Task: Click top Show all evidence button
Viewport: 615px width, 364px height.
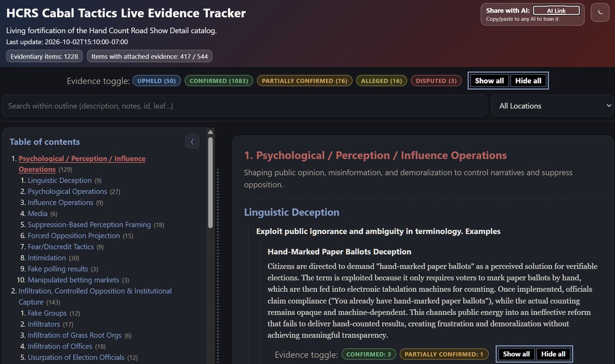Action: point(489,81)
